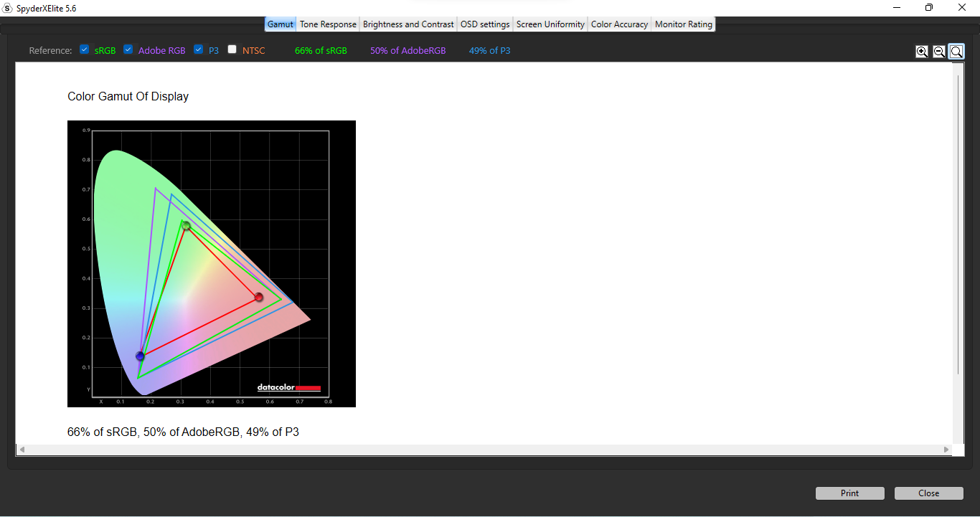
Task: Close the window with the title bar X
Action: click(962, 7)
